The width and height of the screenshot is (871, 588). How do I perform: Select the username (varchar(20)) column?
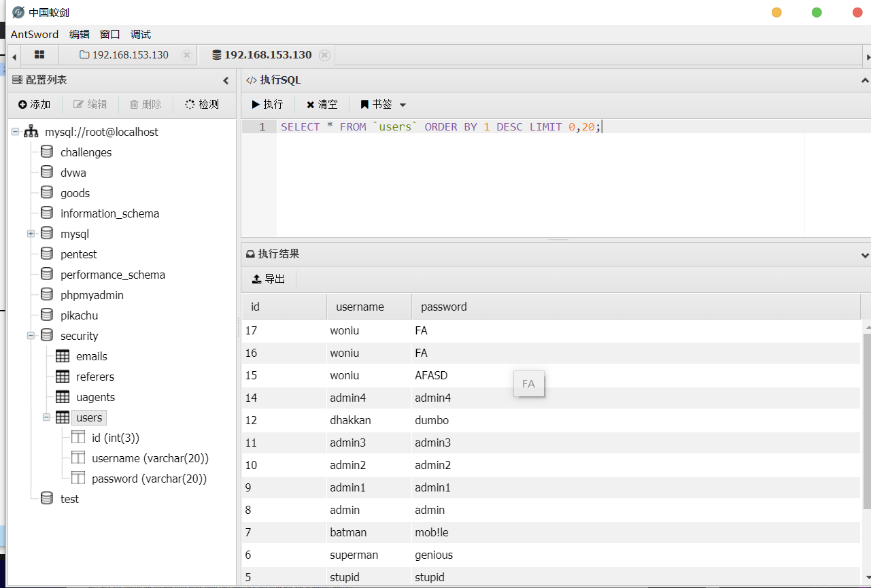pos(150,458)
